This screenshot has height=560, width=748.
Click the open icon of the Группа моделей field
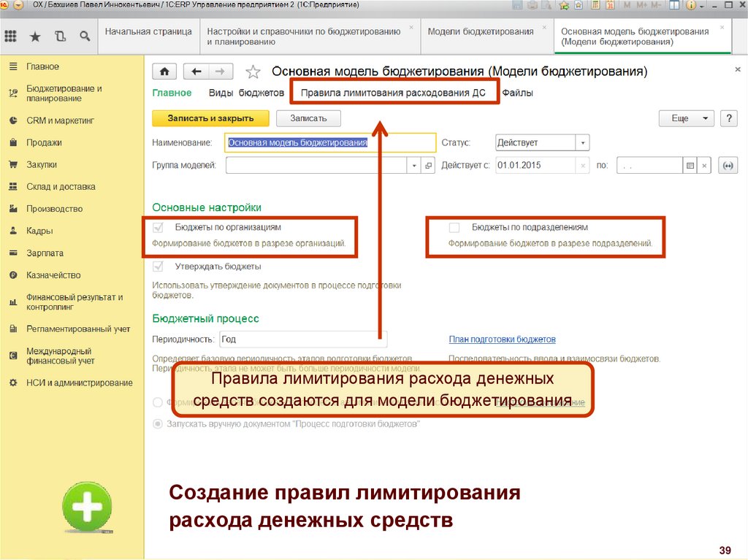pos(428,166)
